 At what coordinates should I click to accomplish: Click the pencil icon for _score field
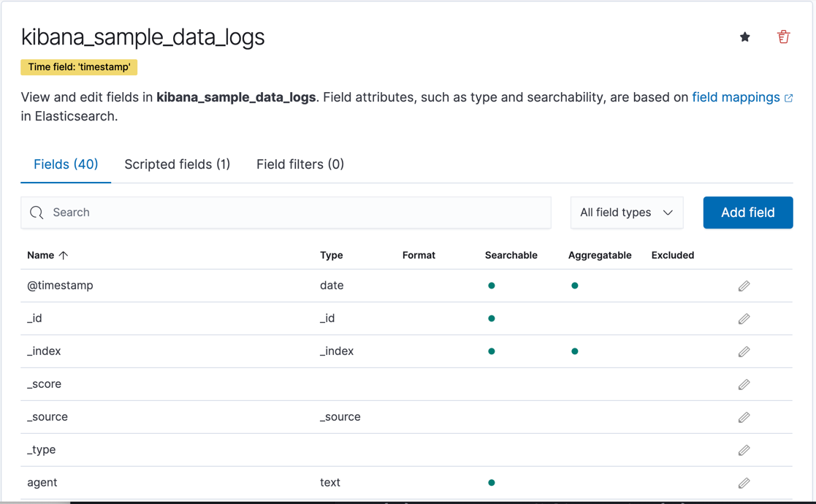tap(744, 385)
